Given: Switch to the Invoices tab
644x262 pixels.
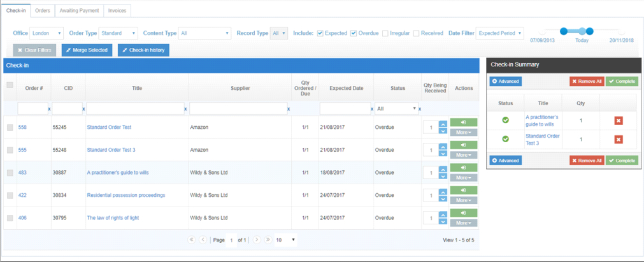Looking at the screenshot, I should point(117,11).
